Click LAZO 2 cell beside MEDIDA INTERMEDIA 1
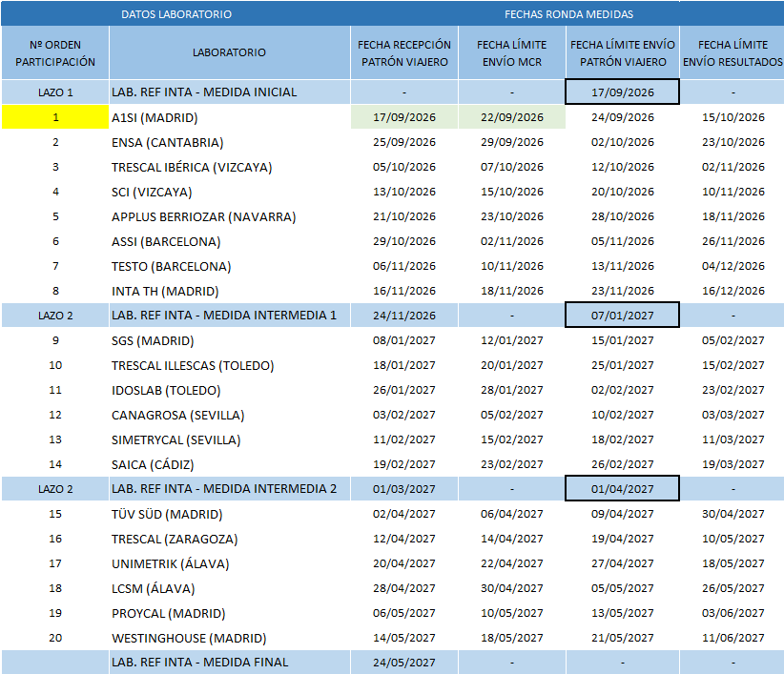 pos(55,316)
